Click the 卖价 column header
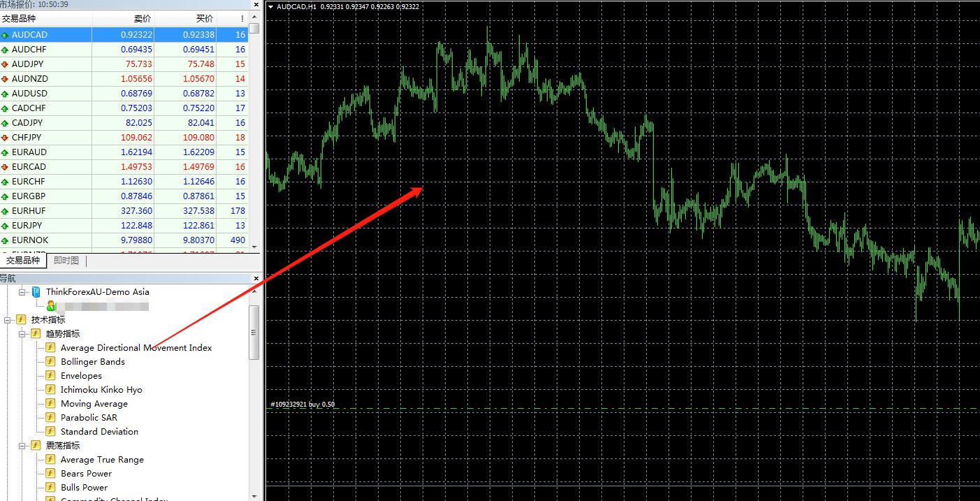 coord(142,19)
